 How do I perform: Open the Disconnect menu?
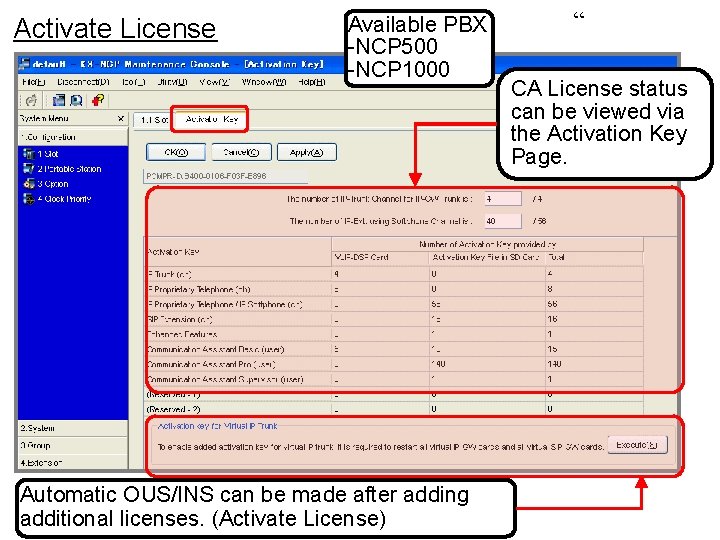[x=83, y=82]
